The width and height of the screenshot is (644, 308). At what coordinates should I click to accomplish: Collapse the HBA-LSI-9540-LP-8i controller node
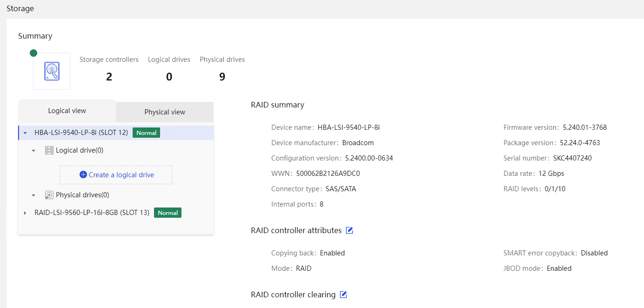[x=25, y=133]
